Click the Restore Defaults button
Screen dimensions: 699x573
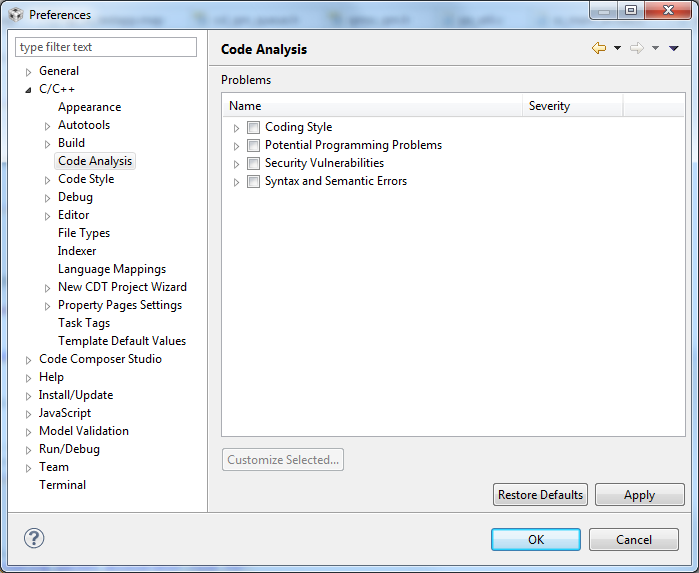coord(540,494)
